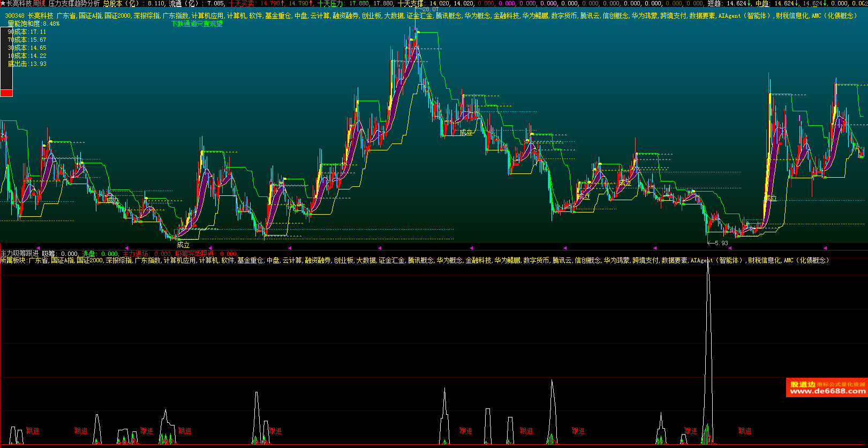Click the green 下跌通道只宜观望 signal text
This screenshot has height=448, width=868.
[x=197, y=24]
